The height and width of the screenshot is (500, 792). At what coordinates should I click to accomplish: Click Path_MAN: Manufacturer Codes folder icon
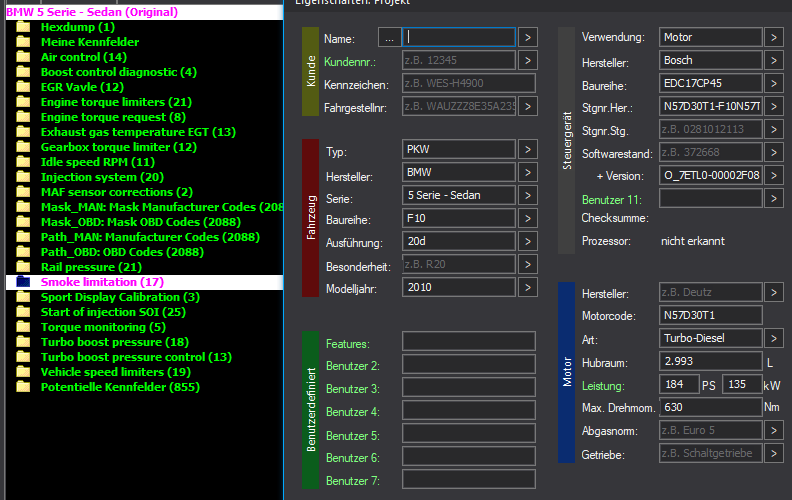(x=23, y=237)
